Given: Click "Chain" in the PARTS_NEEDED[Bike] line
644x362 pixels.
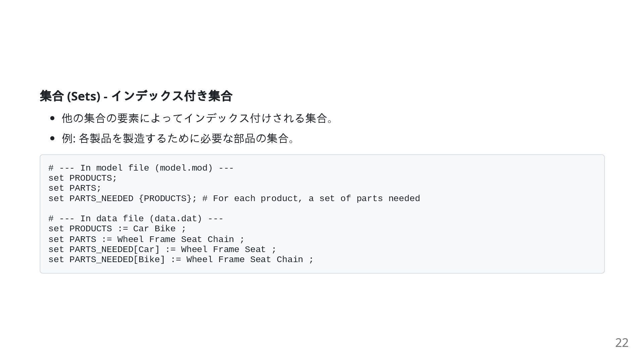Looking at the screenshot, I should pos(289,259).
